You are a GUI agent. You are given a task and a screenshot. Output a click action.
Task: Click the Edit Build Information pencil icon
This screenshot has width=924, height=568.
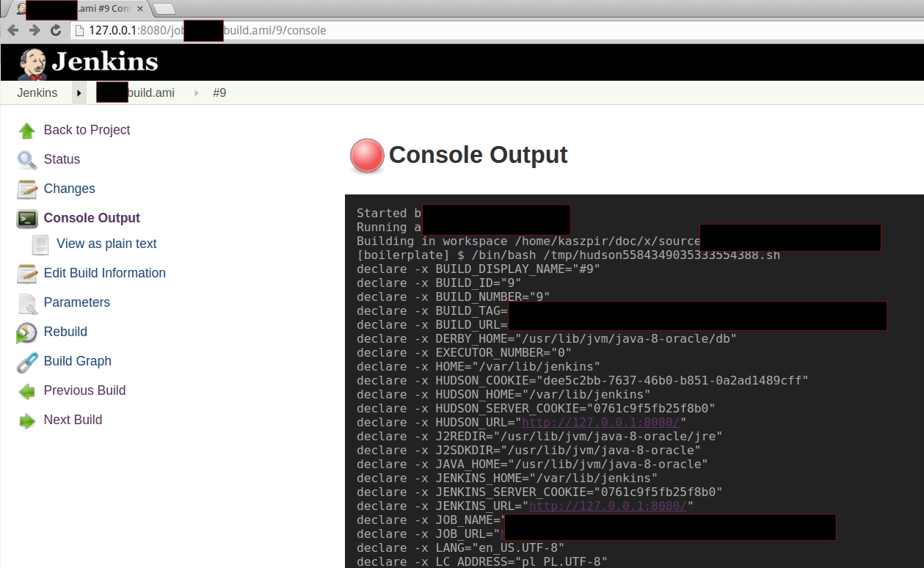(x=26, y=273)
